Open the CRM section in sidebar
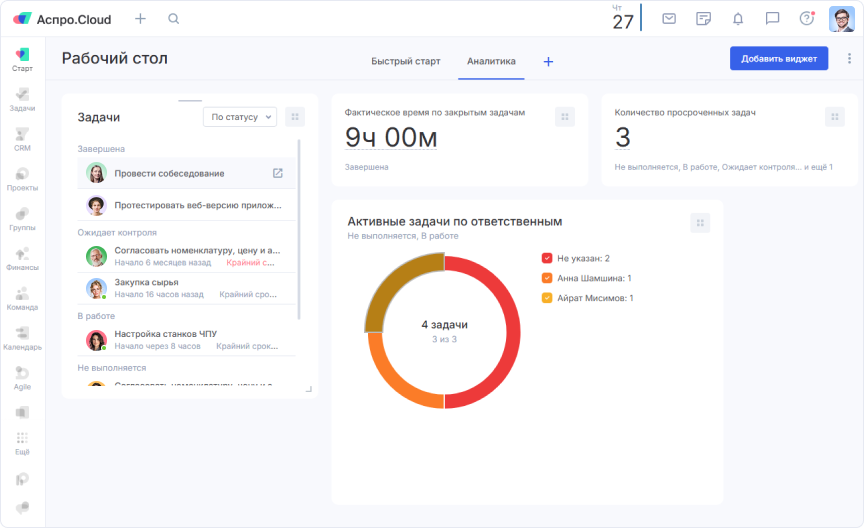Viewport: 864px width, 528px height. click(22, 138)
